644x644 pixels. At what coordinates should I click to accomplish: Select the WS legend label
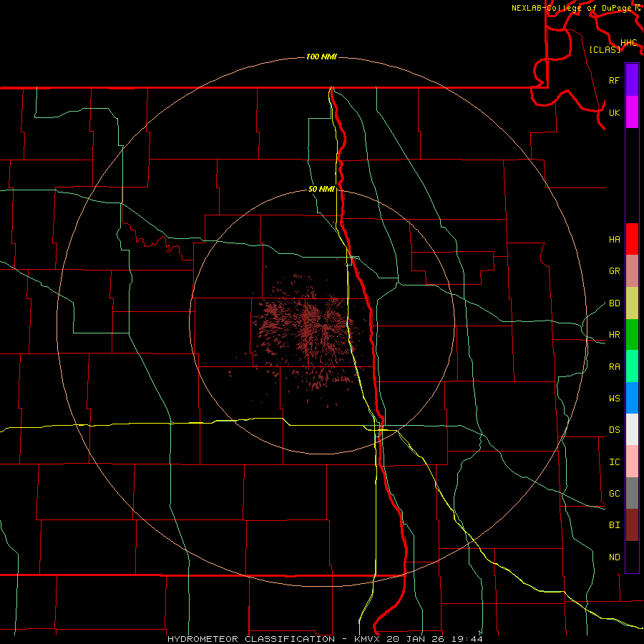coord(614,399)
